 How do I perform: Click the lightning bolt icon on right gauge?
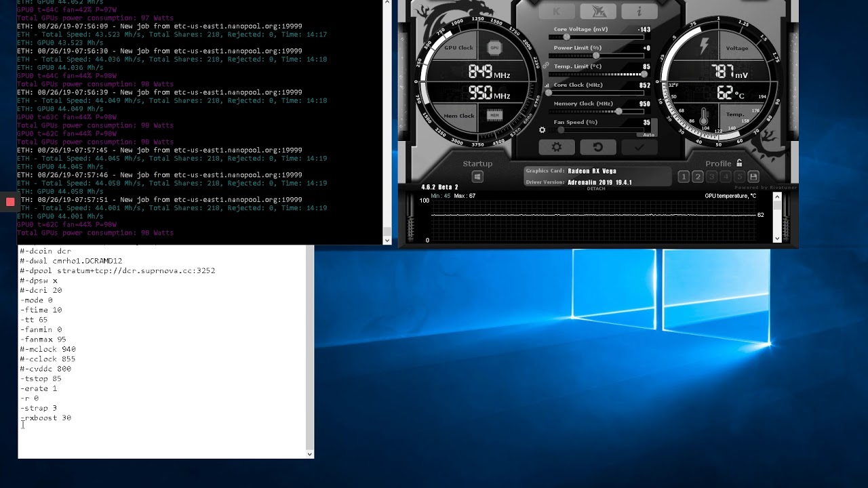click(x=704, y=46)
